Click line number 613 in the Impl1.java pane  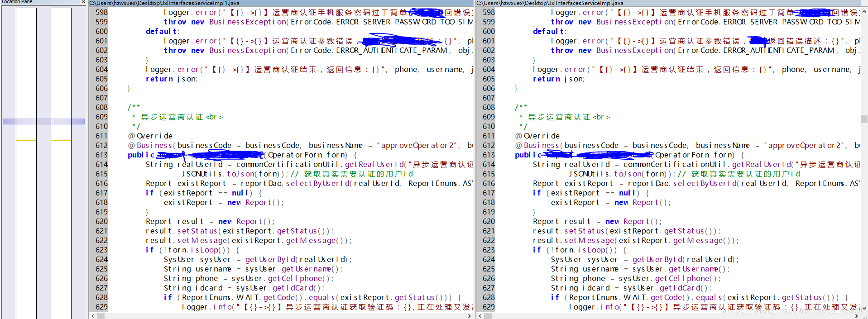click(101, 155)
